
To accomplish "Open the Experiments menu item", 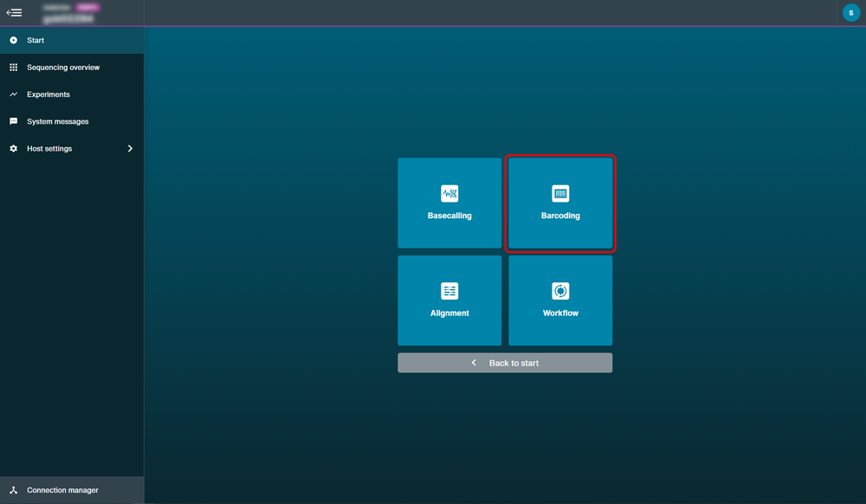I will click(72, 94).
